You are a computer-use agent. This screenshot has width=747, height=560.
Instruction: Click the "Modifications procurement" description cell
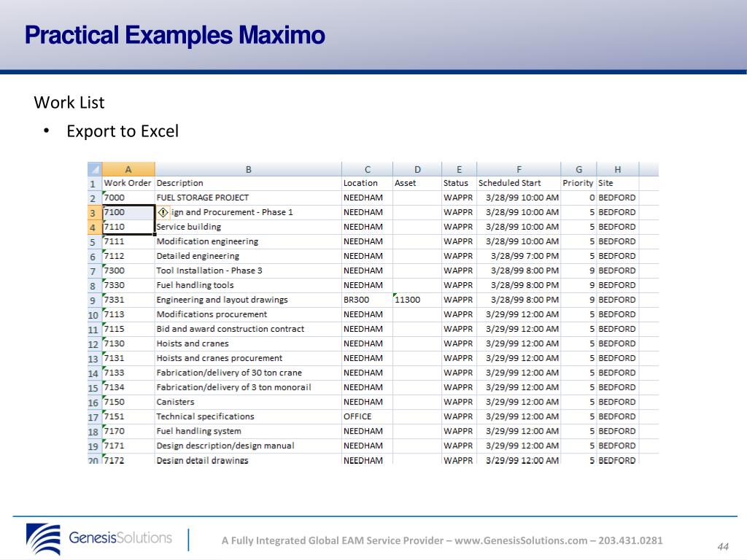[x=248, y=315]
